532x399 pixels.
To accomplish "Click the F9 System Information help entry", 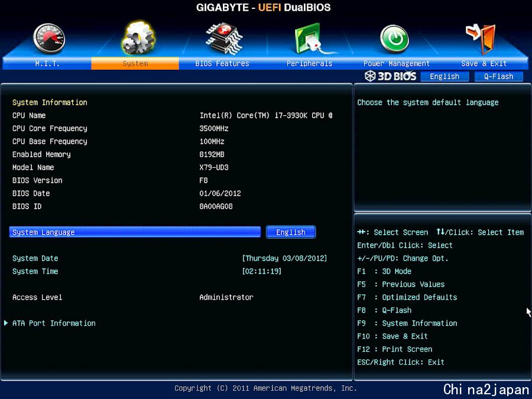I will tap(407, 323).
